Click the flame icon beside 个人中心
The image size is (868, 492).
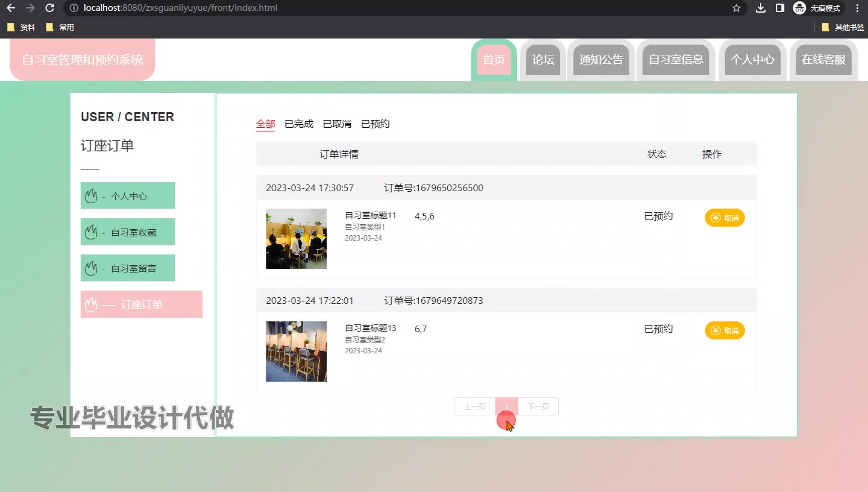tap(91, 196)
